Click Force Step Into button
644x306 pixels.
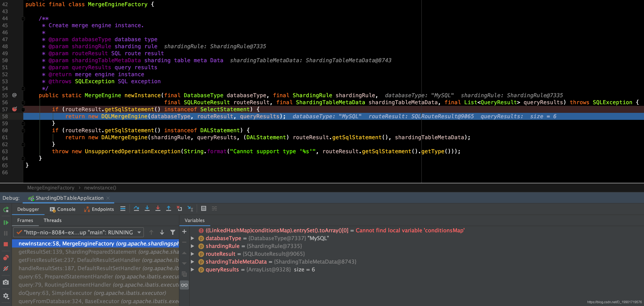coord(158,209)
